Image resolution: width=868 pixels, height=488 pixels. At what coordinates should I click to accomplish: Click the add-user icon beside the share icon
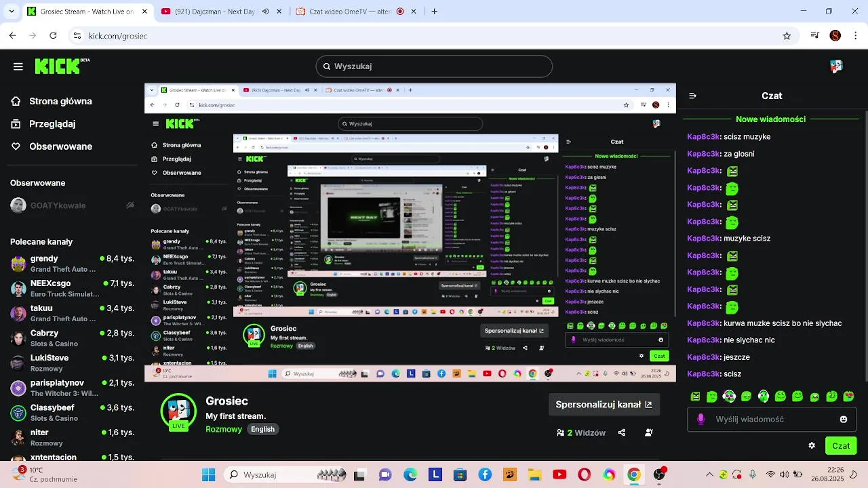[649, 432]
